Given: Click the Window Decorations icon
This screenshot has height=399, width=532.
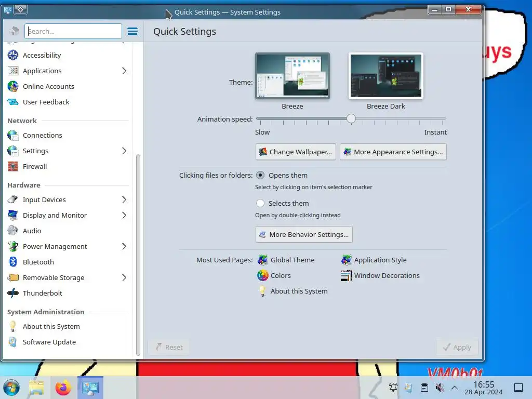Looking at the screenshot, I should (x=346, y=275).
